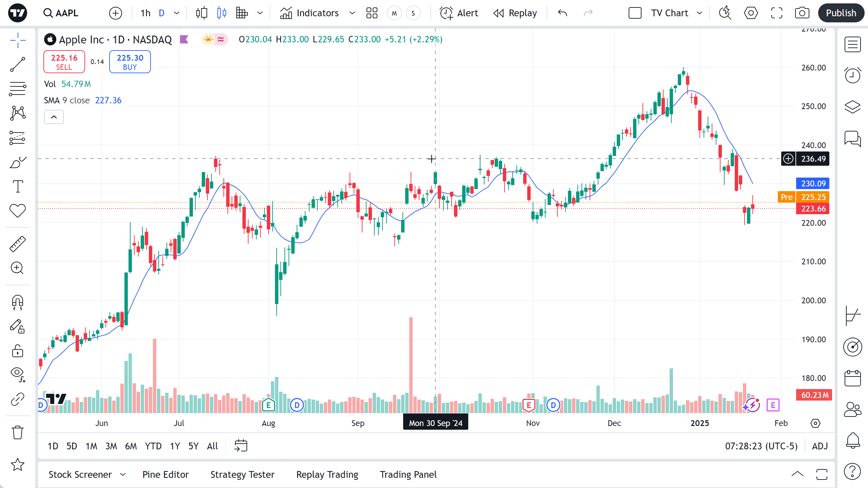Screen dimensions: 868x488
Task: Choose the text annotation tool
Action: click(18, 186)
